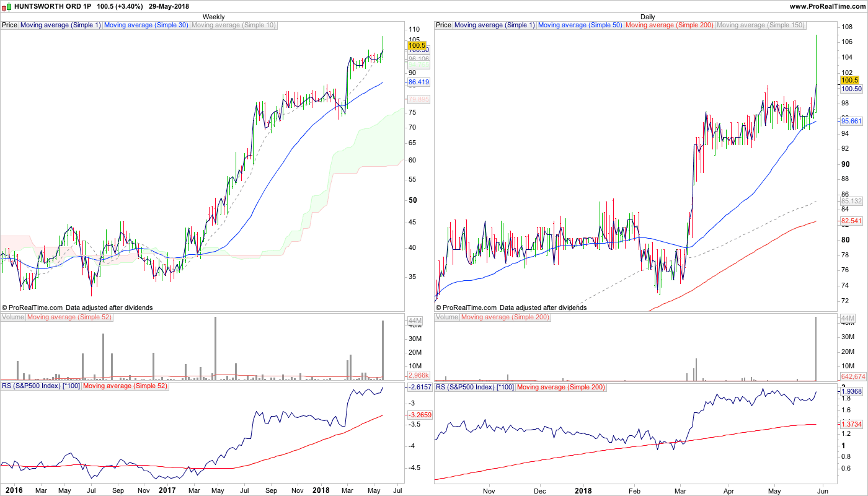Click the 642,674 volume average tag
The height and width of the screenshot is (496, 868).
click(852, 376)
